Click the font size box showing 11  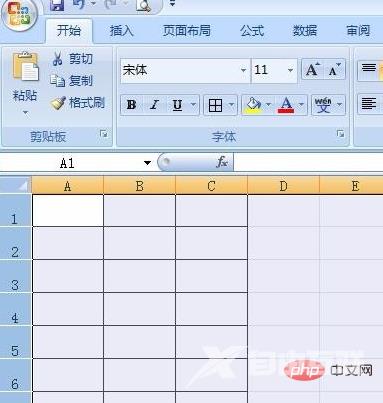click(x=269, y=70)
